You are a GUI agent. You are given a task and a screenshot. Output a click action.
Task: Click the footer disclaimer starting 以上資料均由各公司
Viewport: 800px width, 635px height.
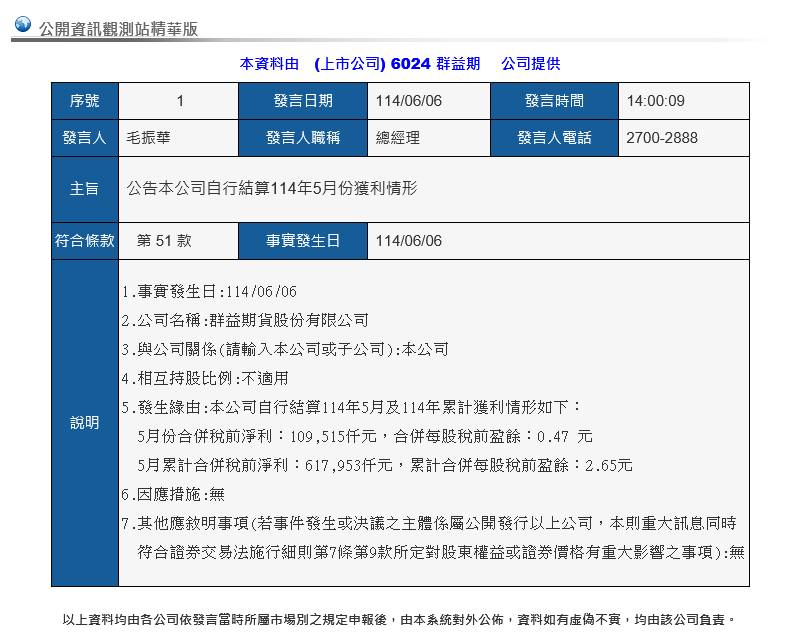399,620
